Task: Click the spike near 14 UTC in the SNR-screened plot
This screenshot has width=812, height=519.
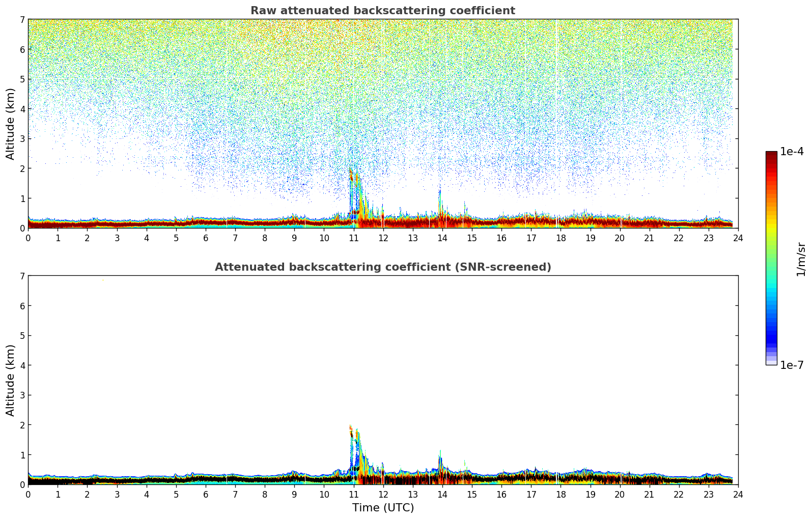Action: click(441, 466)
